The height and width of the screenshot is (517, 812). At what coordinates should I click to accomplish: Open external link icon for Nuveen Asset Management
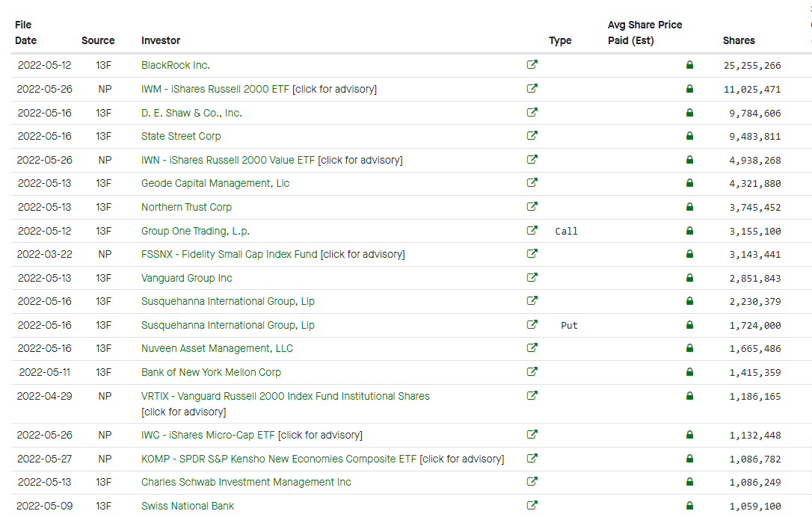pos(532,347)
